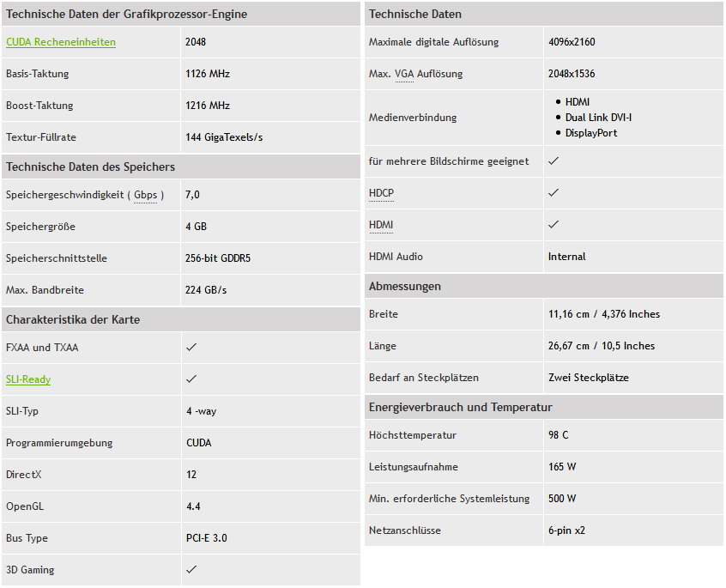Select the Technische Daten des Speichers header
The width and height of the screenshot is (726, 588).
tap(90, 167)
